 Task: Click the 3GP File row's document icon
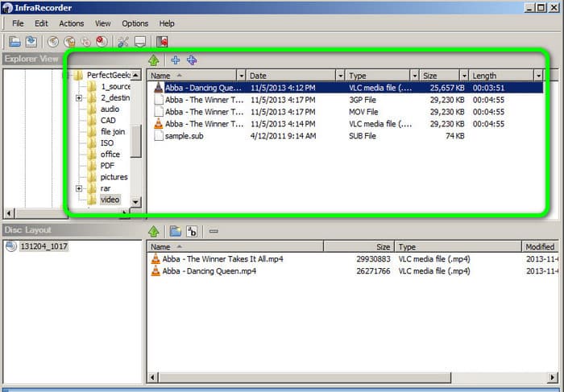(x=159, y=100)
